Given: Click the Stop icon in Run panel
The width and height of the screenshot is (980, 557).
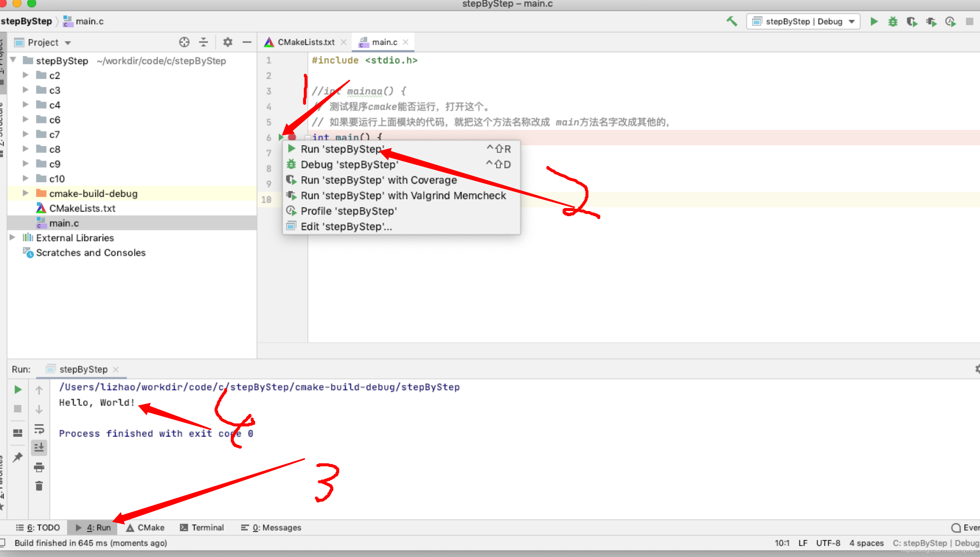Looking at the screenshot, I should 18,409.
